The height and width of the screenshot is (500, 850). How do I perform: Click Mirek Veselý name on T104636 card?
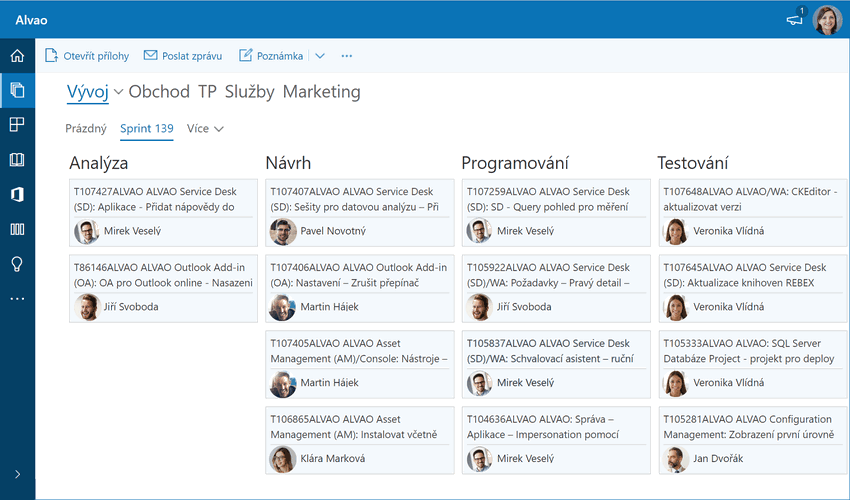coord(526,459)
